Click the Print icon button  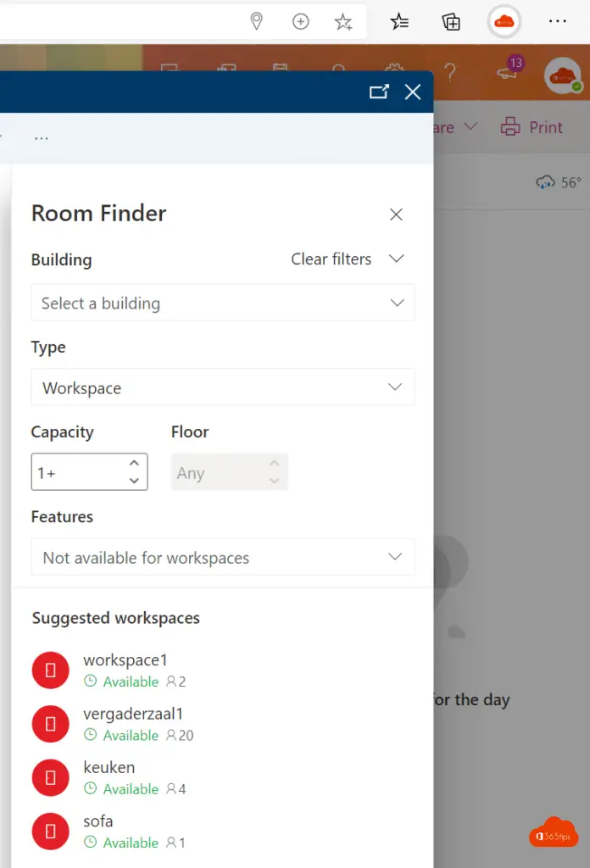509,127
